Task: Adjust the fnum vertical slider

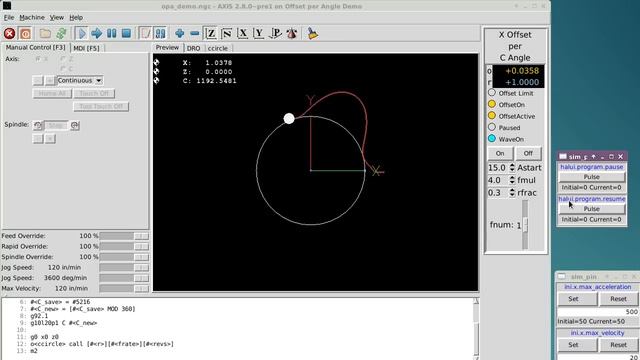Action: 525,224
